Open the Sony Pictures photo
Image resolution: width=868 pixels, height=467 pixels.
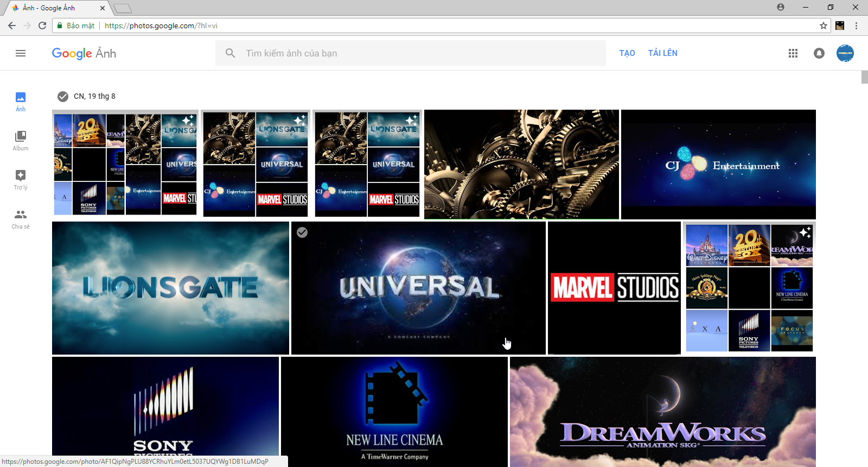tap(165, 412)
